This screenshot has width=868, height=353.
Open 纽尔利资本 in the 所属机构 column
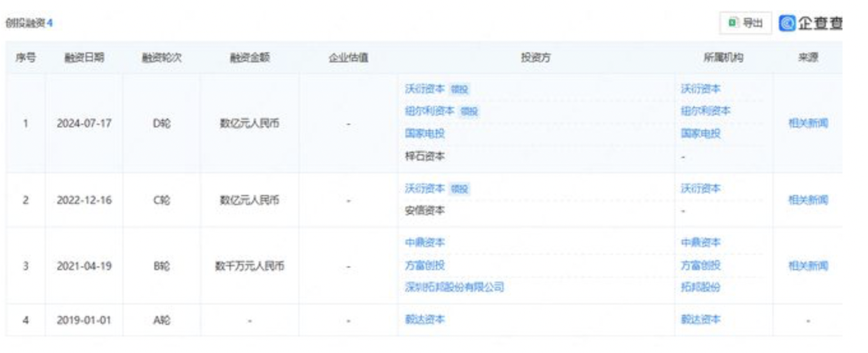pyautogui.click(x=705, y=112)
